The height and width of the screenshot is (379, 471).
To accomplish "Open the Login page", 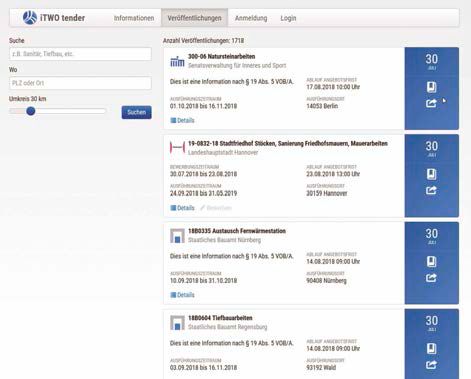I will [288, 18].
